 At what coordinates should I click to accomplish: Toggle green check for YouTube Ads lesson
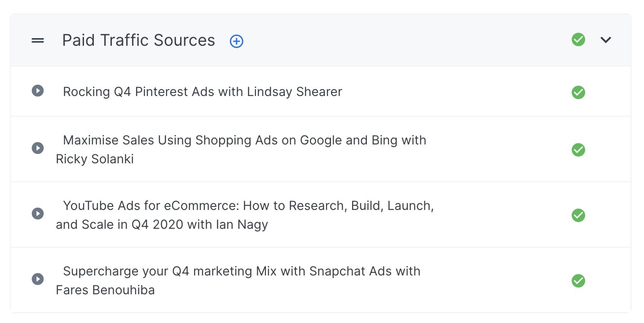[x=578, y=215]
